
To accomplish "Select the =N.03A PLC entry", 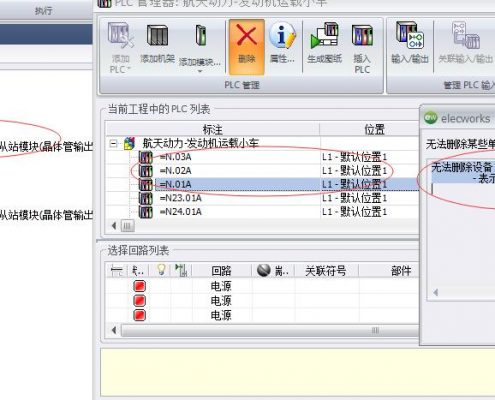I will 175,157.
